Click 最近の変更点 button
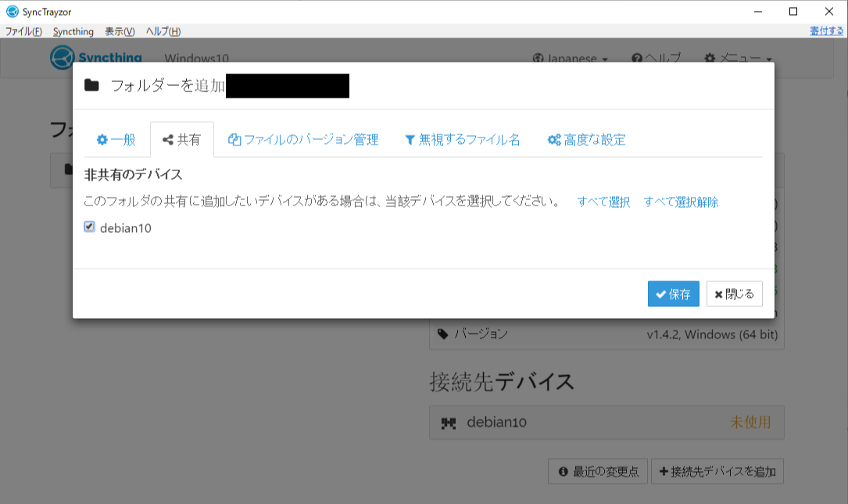 click(598, 471)
